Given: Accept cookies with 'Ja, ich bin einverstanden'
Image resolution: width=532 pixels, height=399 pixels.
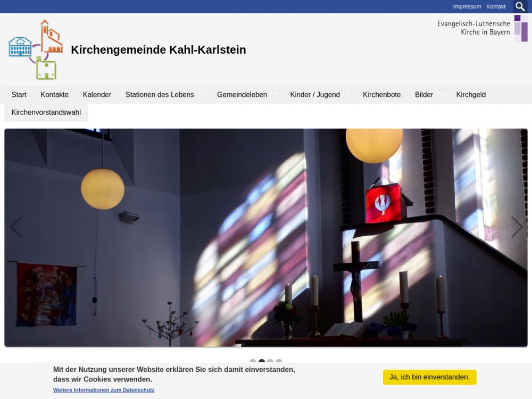Looking at the screenshot, I should [429, 377].
